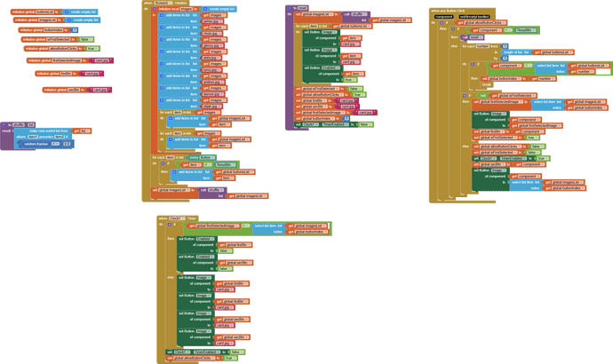Click card.jpg text in firstSelectedImage initializer
613x364 pixels.
click(101, 60)
